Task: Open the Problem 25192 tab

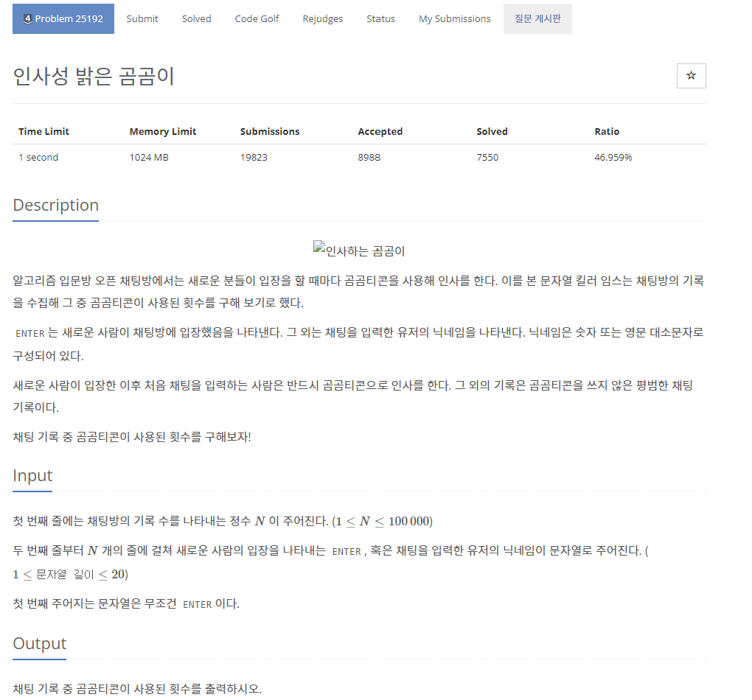Action: [63, 18]
